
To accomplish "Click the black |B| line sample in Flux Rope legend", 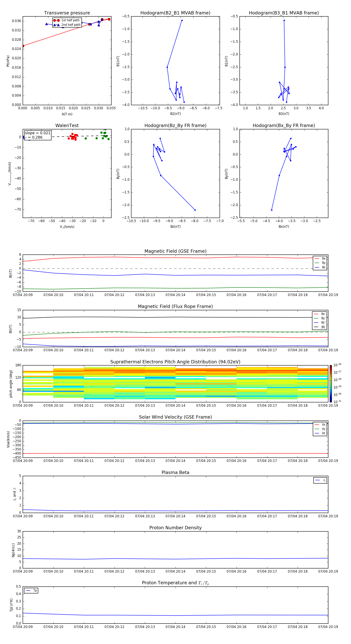I will 316,327.
